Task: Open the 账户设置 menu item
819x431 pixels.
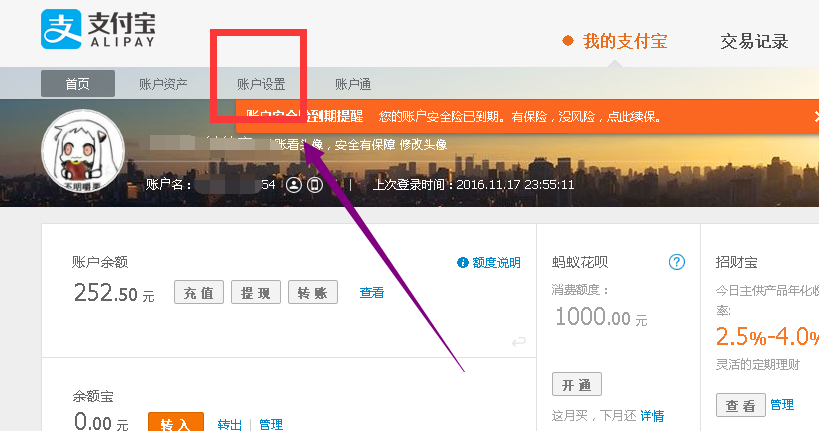Action: coord(261,84)
